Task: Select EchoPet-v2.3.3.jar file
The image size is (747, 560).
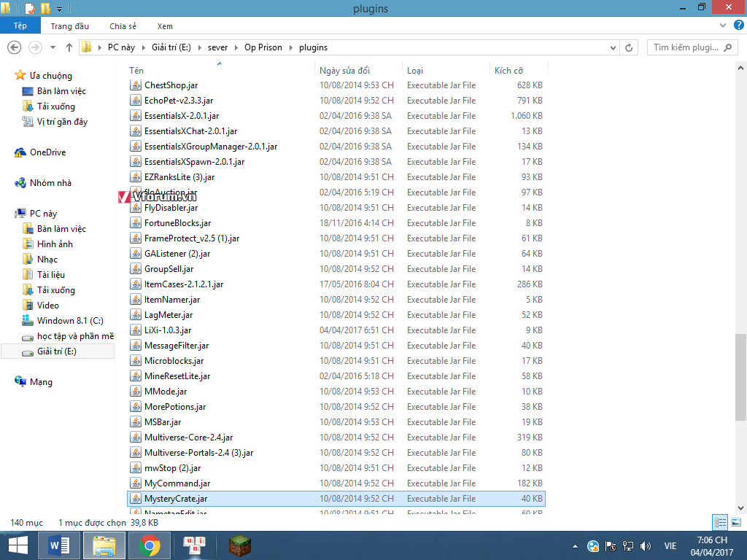Action: coord(336,100)
